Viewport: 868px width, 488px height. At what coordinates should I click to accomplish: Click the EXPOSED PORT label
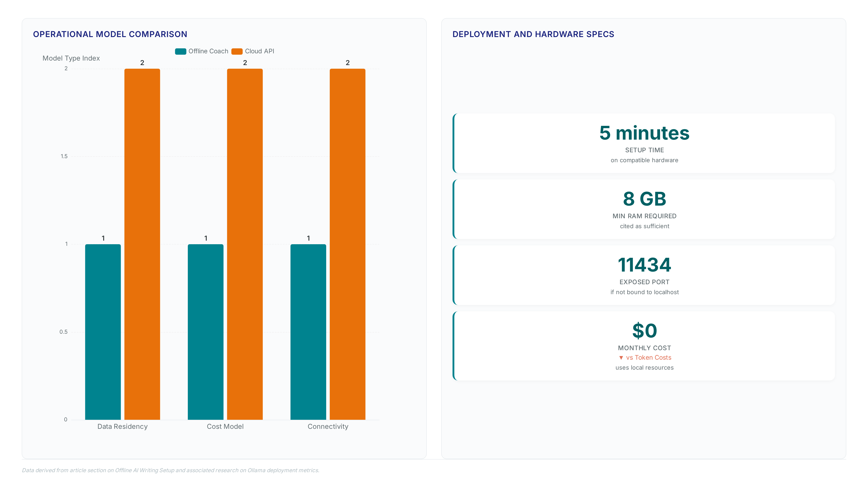(x=644, y=282)
